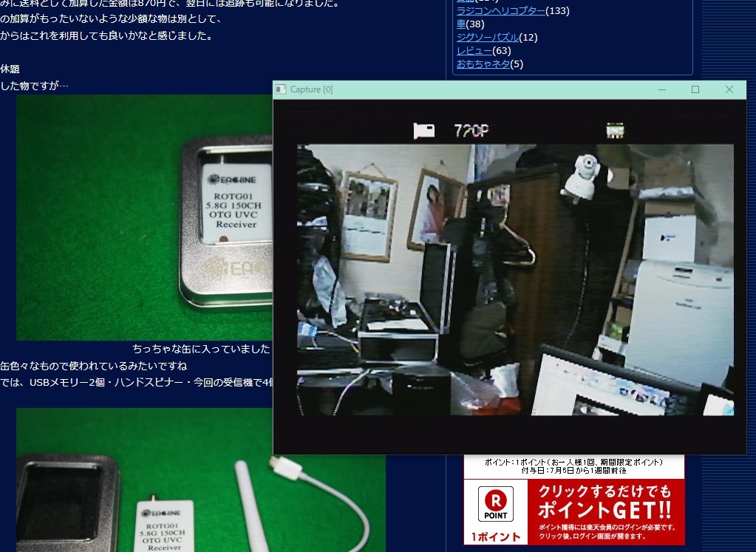The height and width of the screenshot is (552, 756).
Task: Click inside the live camera video feed
Action: (x=515, y=279)
